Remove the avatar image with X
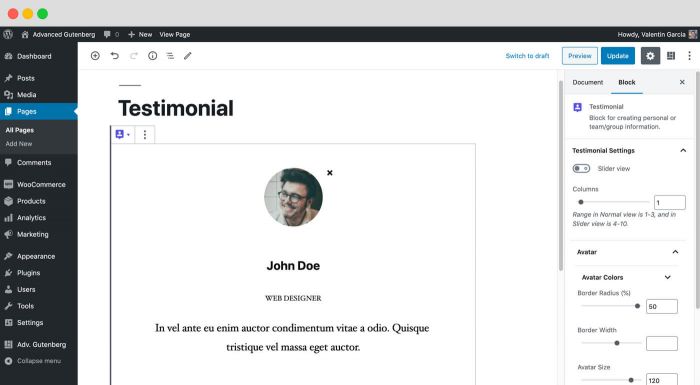The height and width of the screenshot is (385, 700). point(329,173)
